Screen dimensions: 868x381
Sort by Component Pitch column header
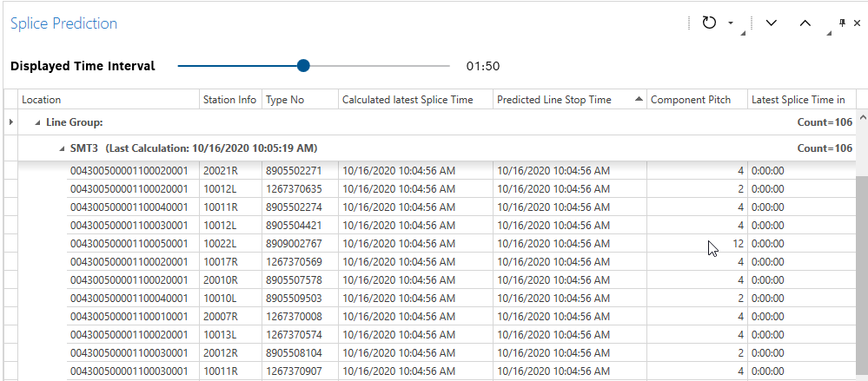698,100
